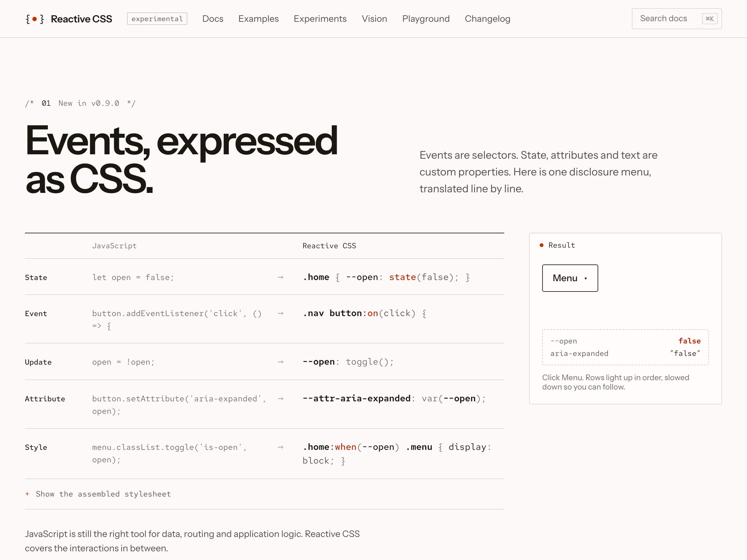Open the Reactive CSS home link

[68, 19]
